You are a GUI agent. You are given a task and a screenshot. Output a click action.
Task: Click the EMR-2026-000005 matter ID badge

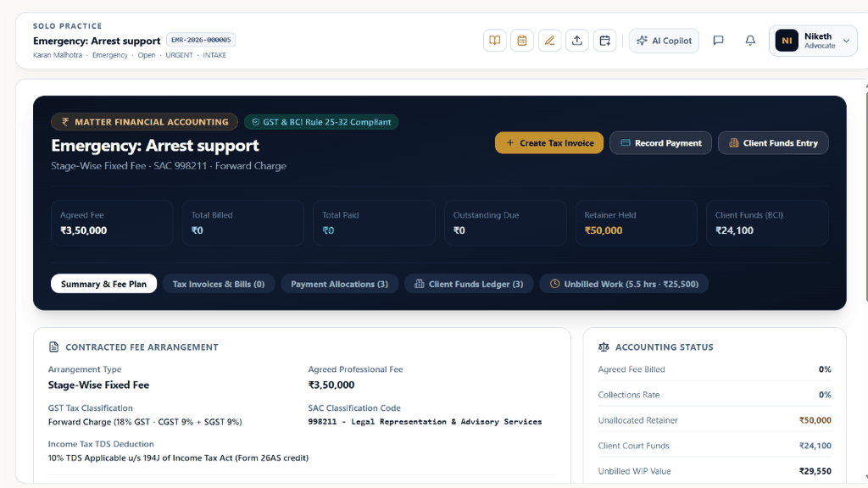click(x=201, y=40)
